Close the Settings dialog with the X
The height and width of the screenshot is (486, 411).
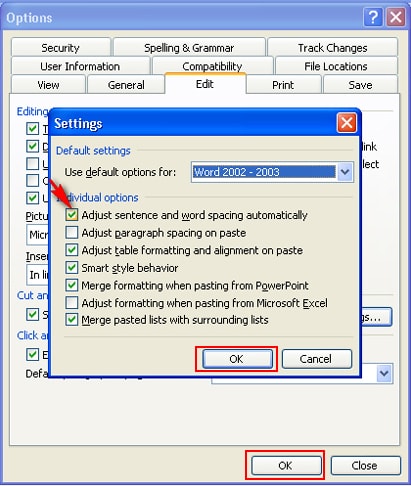(x=347, y=123)
